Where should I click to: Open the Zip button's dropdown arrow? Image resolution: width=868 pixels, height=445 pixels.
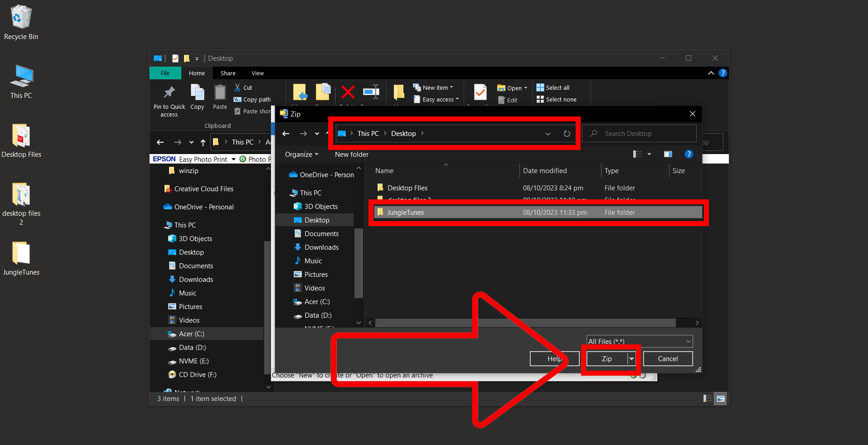pyautogui.click(x=631, y=358)
